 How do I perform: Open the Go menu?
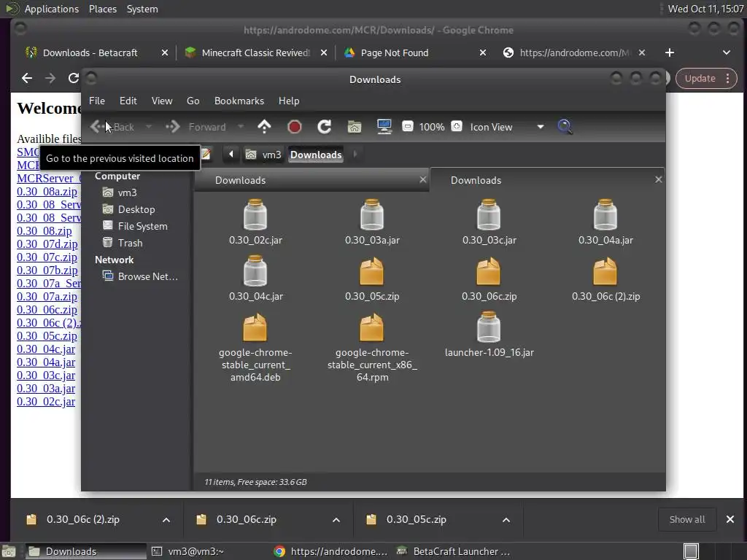193,101
